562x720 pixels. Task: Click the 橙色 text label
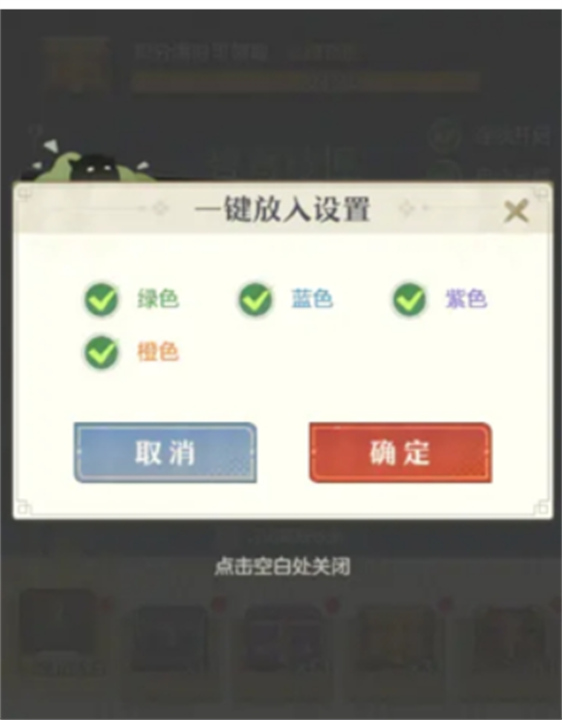(x=158, y=352)
